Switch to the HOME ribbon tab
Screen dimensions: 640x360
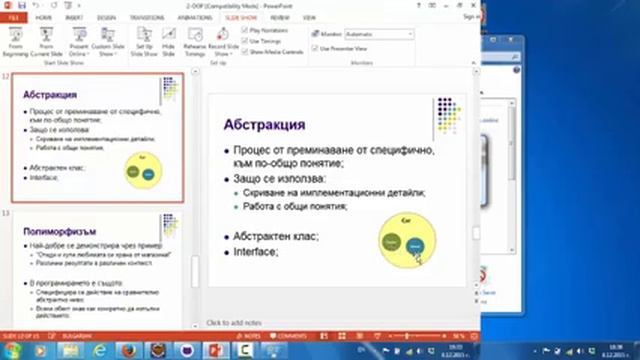pyautogui.click(x=43, y=18)
